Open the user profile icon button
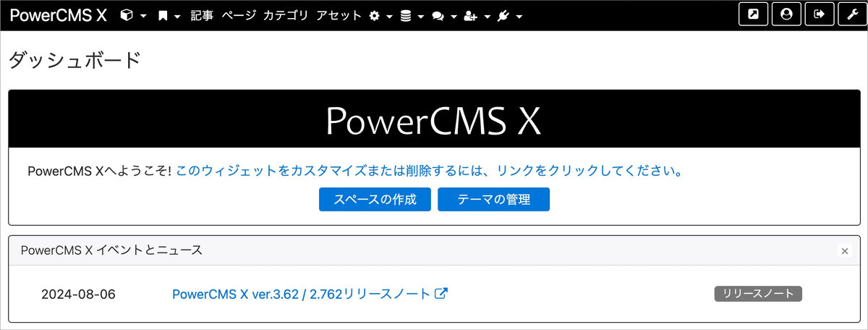The width and height of the screenshot is (868, 330). click(786, 14)
